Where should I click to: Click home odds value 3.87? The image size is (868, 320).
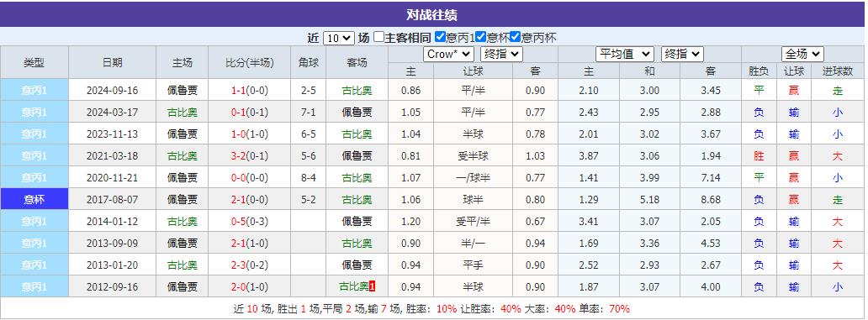coord(589,156)
